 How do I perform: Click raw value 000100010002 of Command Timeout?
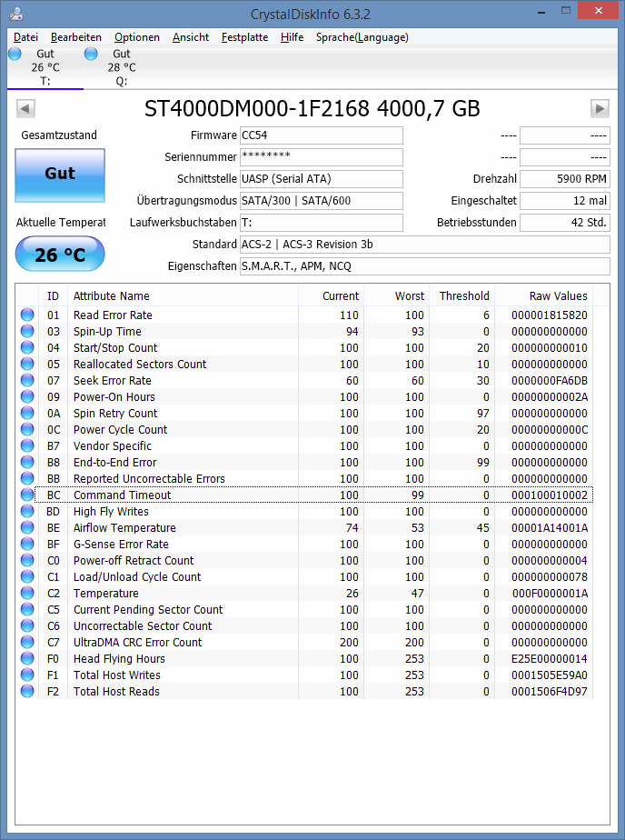(550, 495)
